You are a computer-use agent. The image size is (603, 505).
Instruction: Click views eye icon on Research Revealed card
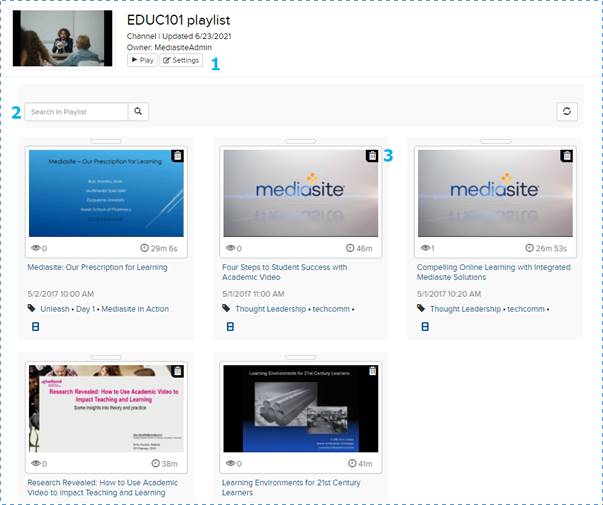35,463
